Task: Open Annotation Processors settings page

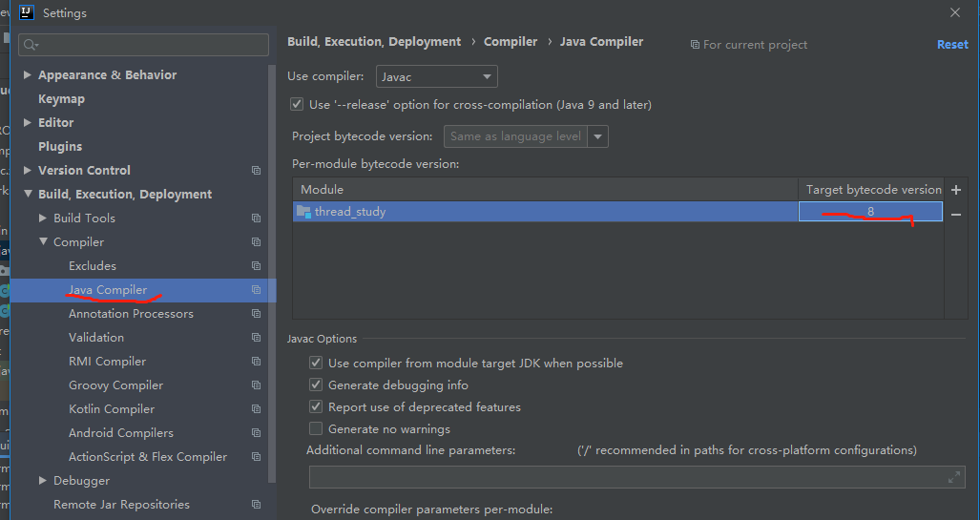Action: click(132, 314)
